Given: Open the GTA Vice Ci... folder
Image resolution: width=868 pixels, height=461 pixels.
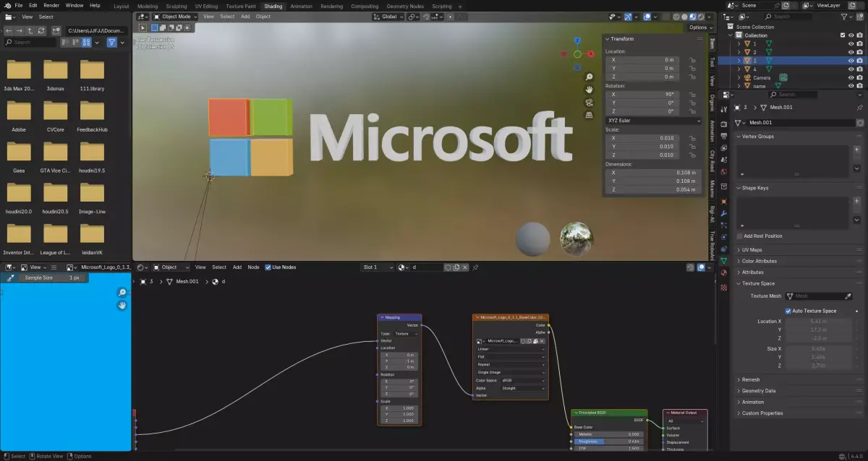Looking at the screenshot, I should click(55, 155).
